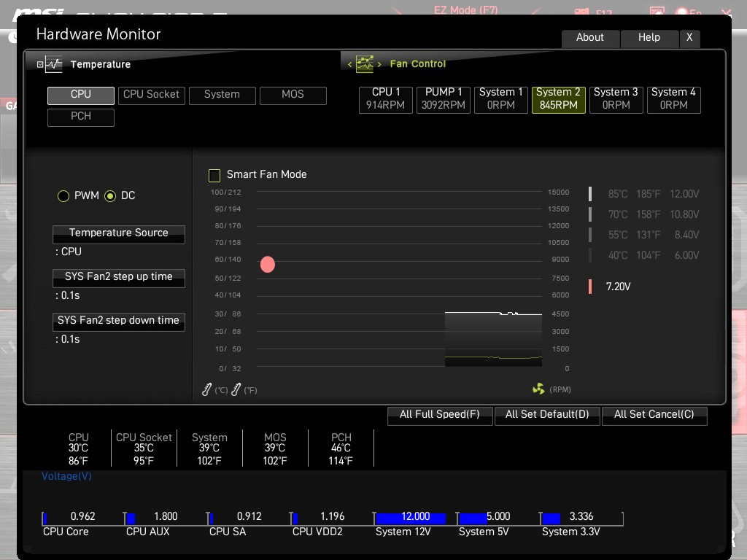
Task: Click the white 85°C level marker
Action: click(590, 194)
